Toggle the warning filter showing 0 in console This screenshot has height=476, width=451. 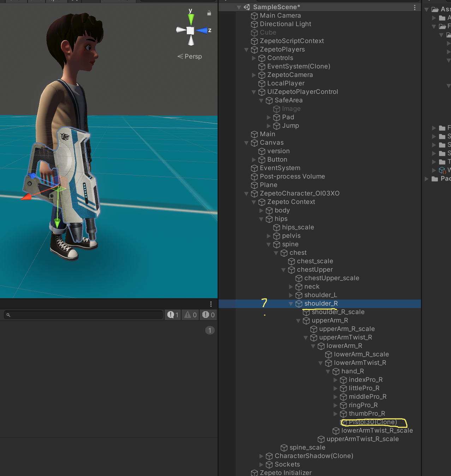coord(190,315)
